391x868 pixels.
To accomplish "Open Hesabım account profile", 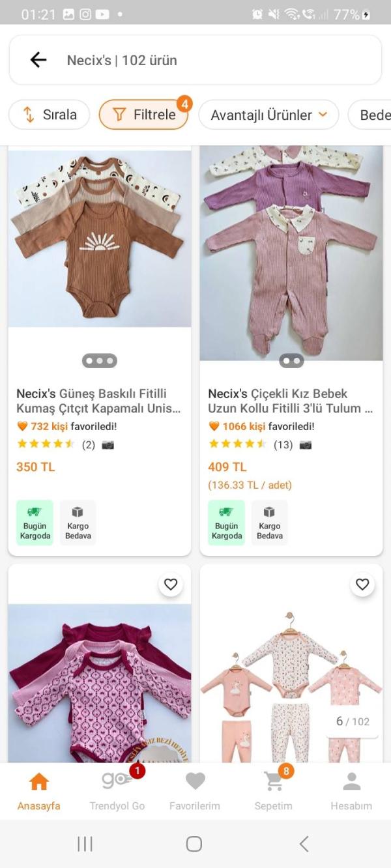I will [x=351, y=788].
